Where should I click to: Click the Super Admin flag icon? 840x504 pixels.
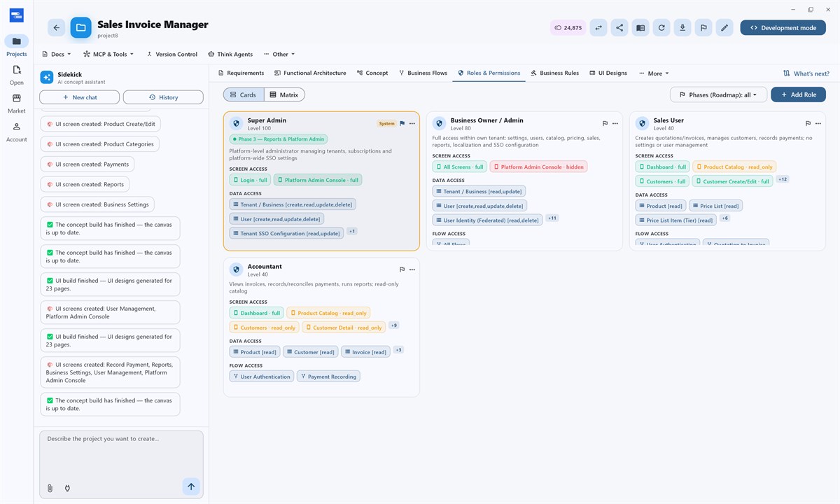click(x=402, y=123)
